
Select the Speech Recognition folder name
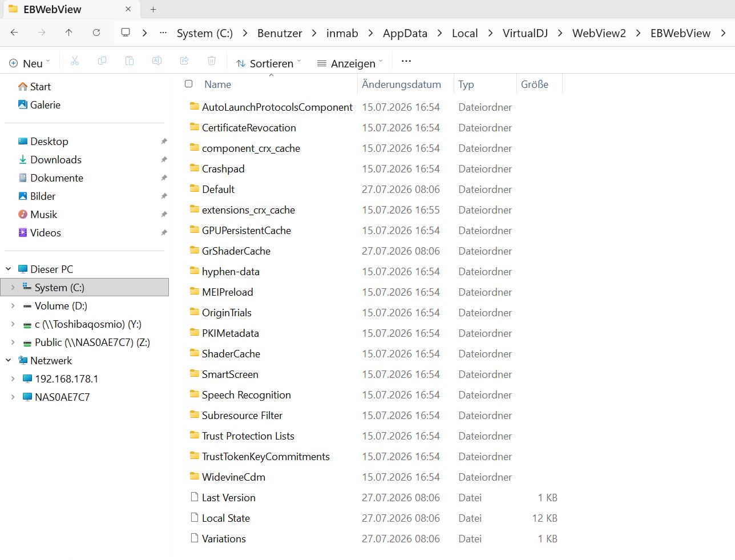coord(247,395)
